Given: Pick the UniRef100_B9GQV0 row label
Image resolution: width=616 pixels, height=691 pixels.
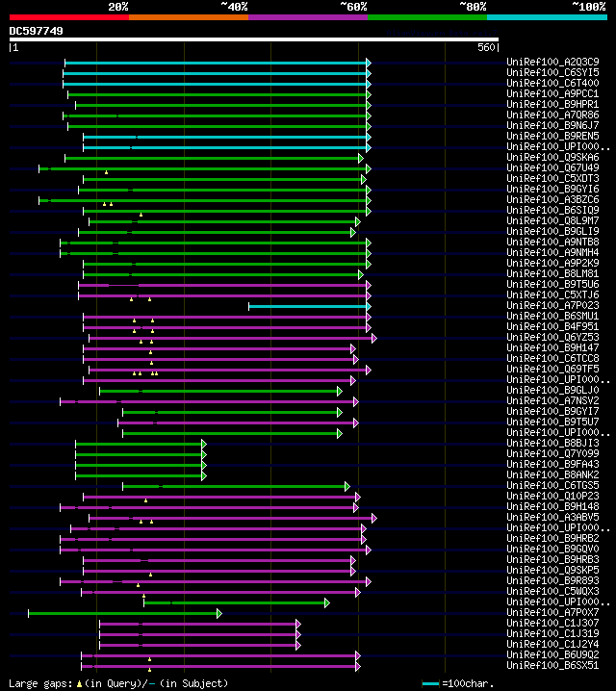Looking at the screenshot, I should coord(552,549).
